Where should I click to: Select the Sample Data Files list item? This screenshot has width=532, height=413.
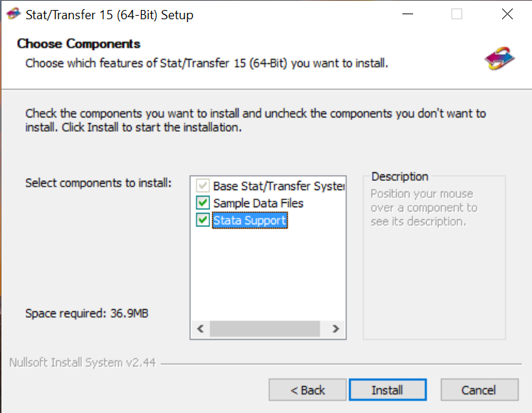coord(259,203)
